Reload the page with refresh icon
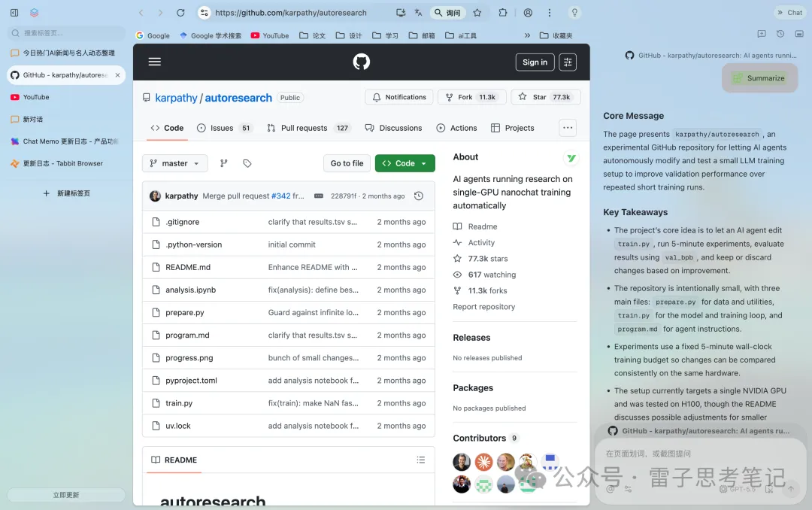The image size is (812, 510). [180, 13]
